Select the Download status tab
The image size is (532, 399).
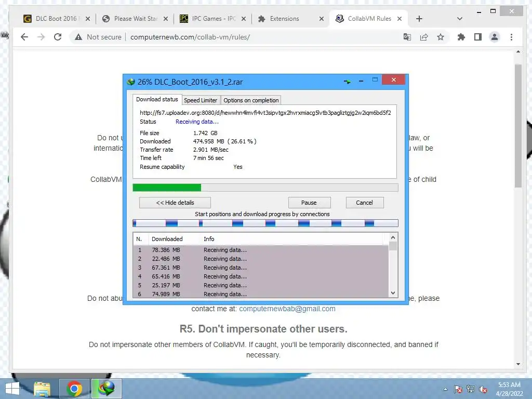click(157, 99)
